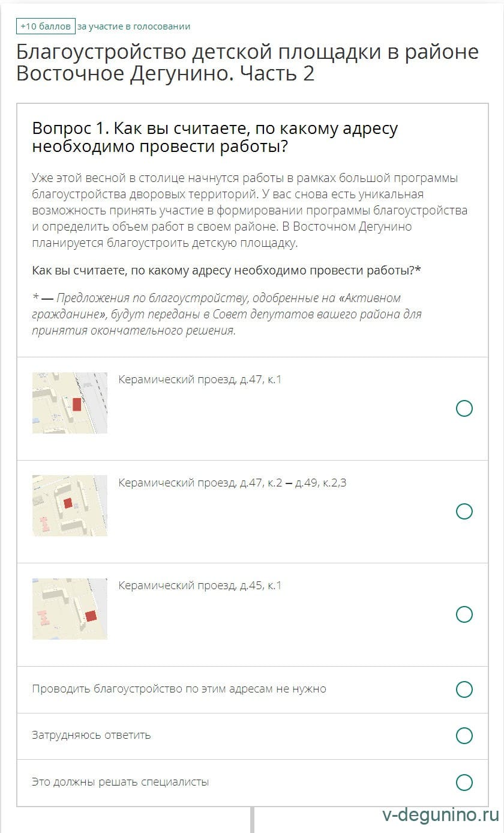Pick the "не нужно" radio option

(464, 689)
